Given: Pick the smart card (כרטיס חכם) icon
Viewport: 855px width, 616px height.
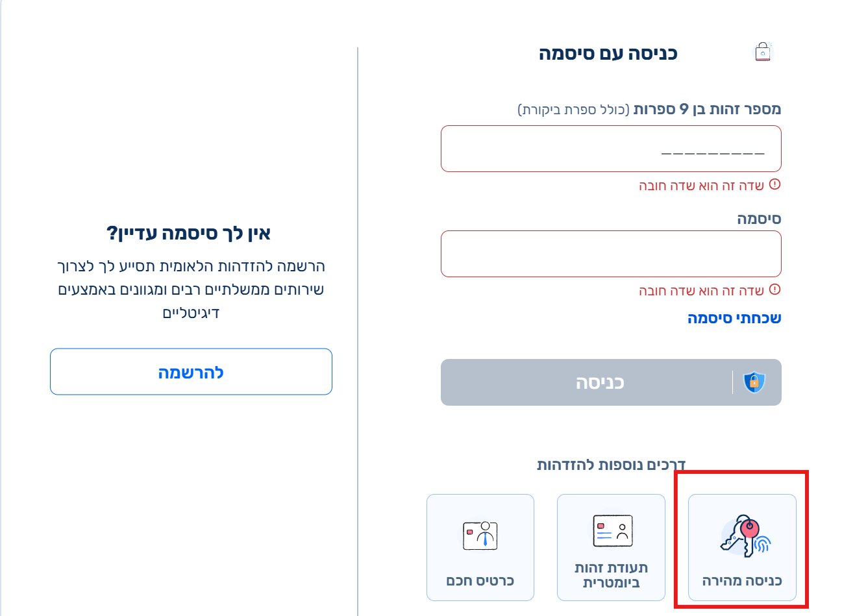Looking at the screenshot, I should [x=480, y=536].
